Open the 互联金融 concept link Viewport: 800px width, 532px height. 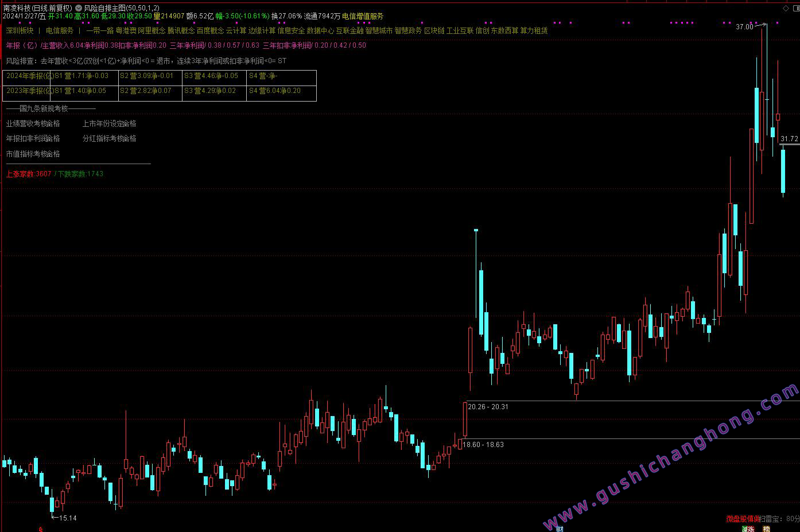tap(350, 30)
